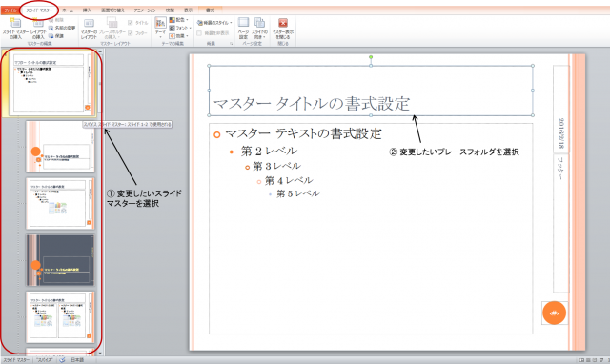Insert a new slide master

point(15,29)
